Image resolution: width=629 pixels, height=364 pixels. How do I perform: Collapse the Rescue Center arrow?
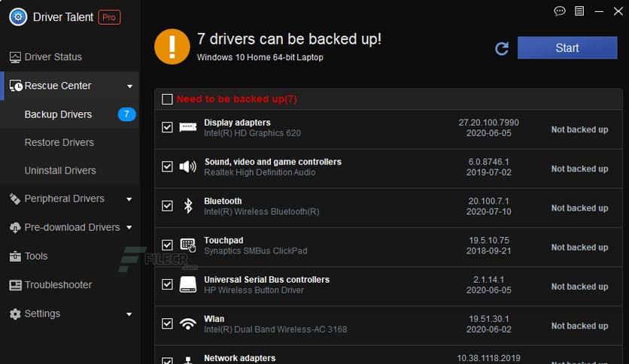point(129,86)
